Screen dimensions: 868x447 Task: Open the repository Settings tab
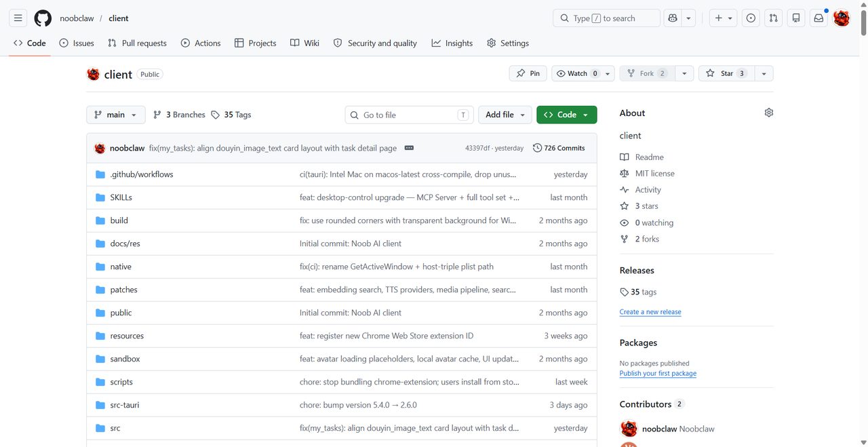point(508,43)
